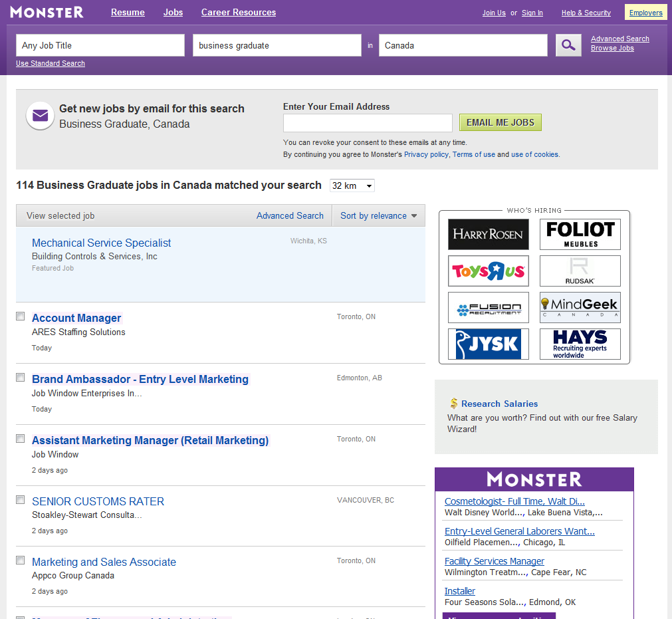Image resolution: width=672 pixels, height=619 pixels.
Task: Tick the Brand Ambassador job checkbox
Action: 21,378
